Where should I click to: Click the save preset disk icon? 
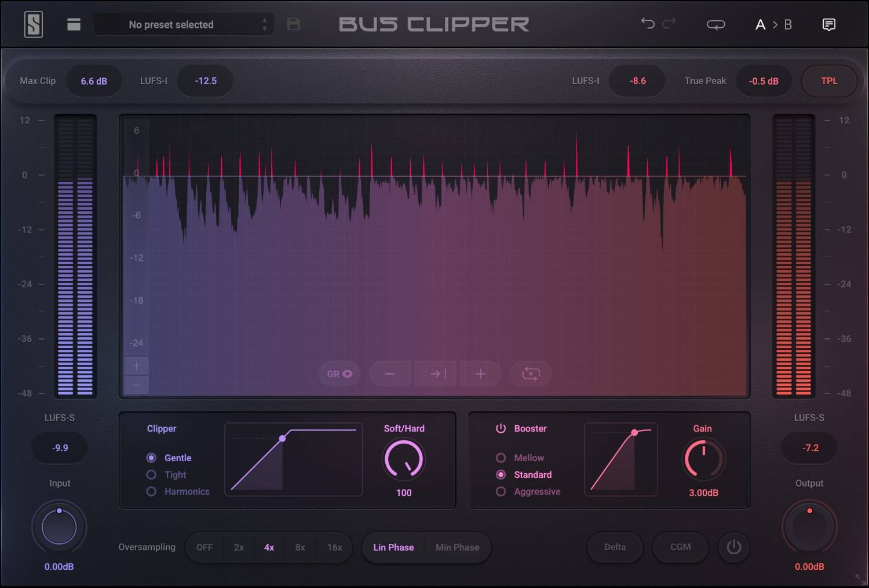pyautogui.click(x=294, y=24)
